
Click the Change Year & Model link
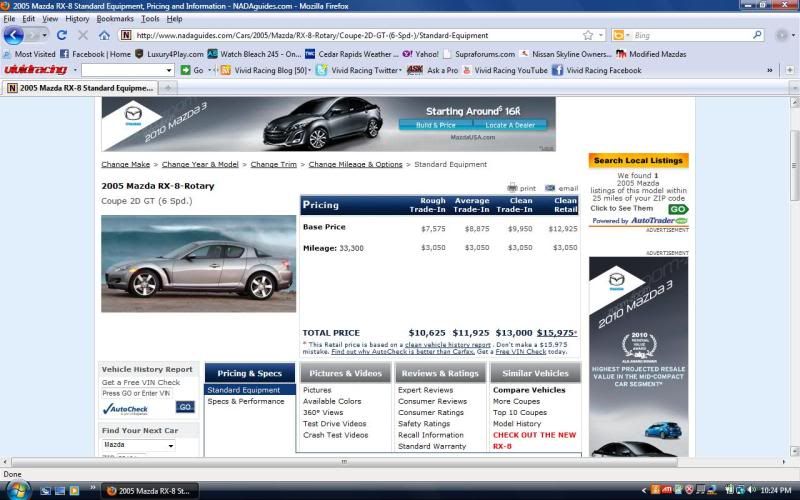tap(200, 164)
